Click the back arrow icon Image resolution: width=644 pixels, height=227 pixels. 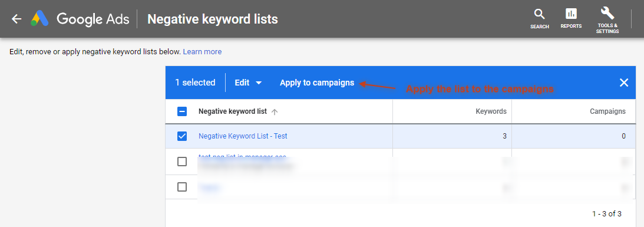16,19
